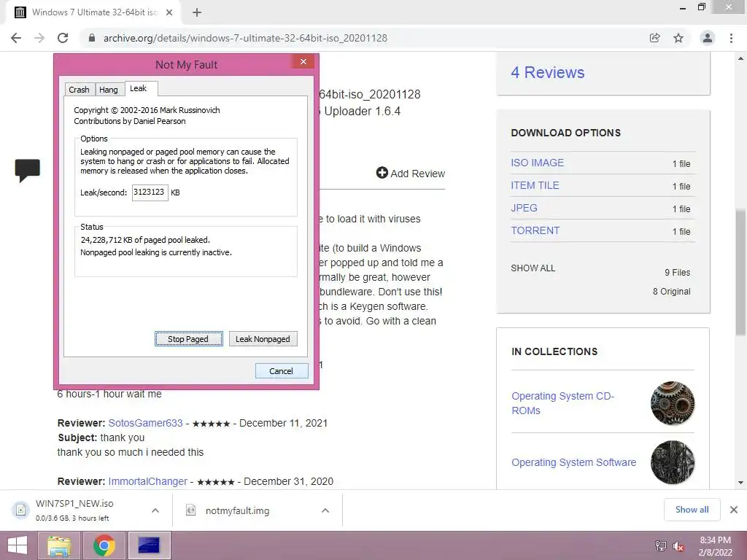Close the Not My Fault dialog
The height and width of the screenshot is (560, 747).
(303, 62)
